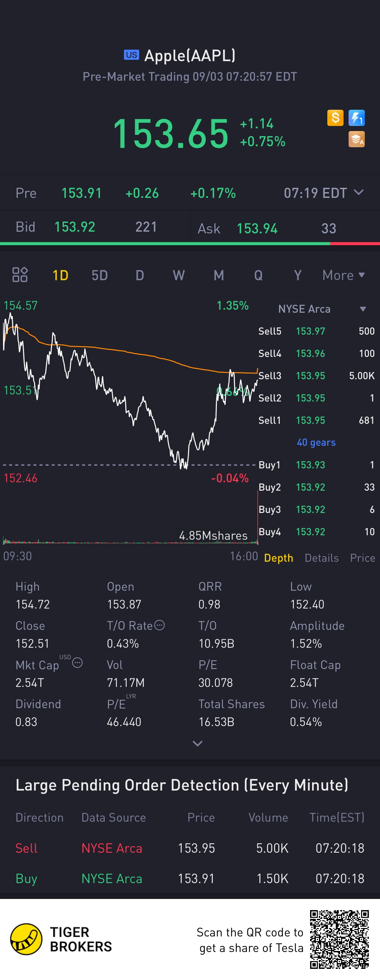Switch to the W weekly chart
Image resolution: width=380 pixels, height=980 pixels.
[179, 275]
